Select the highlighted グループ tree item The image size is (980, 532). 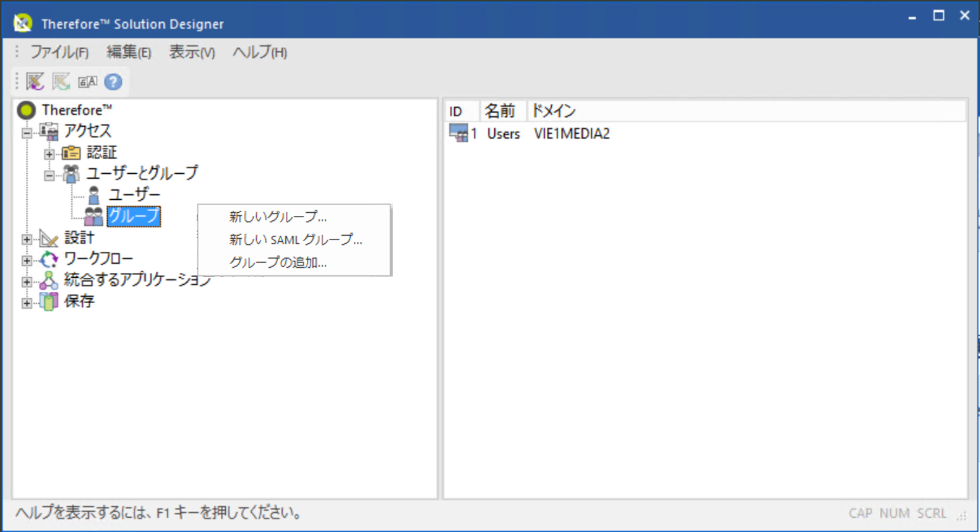click(134, 216)
